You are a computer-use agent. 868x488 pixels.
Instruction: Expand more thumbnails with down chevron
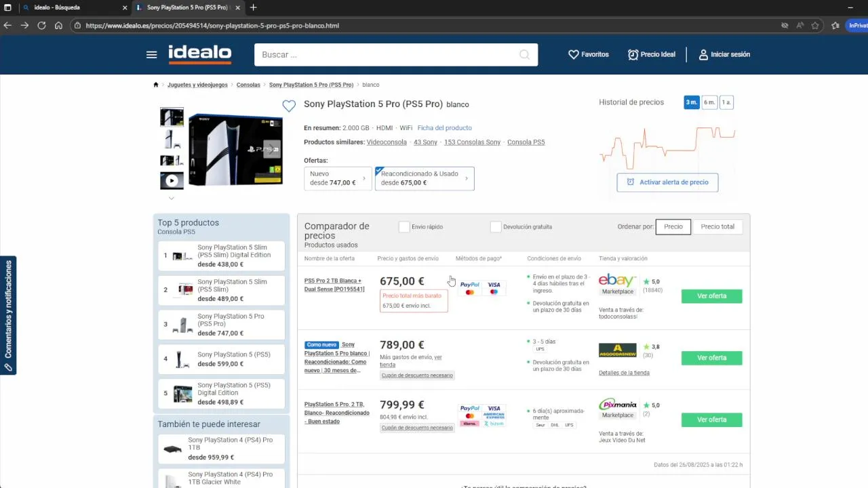pyautogui.click(x=172, y=198)
